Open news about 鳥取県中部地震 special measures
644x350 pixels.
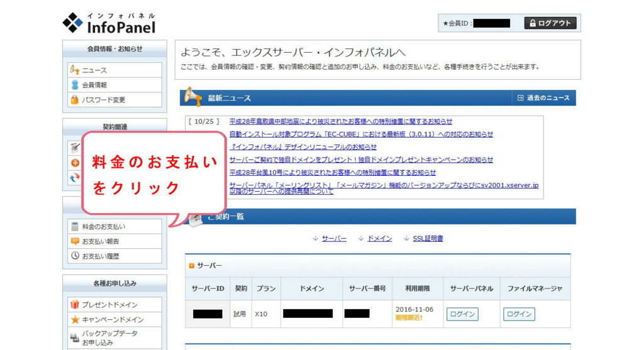point(340,121)
